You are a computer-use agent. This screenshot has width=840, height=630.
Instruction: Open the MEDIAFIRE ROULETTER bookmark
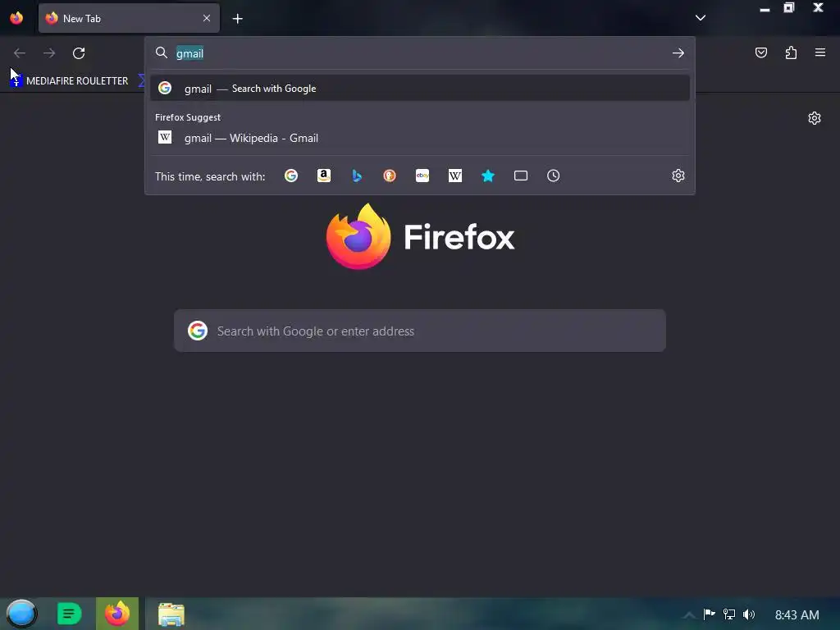tap(70, 81)
